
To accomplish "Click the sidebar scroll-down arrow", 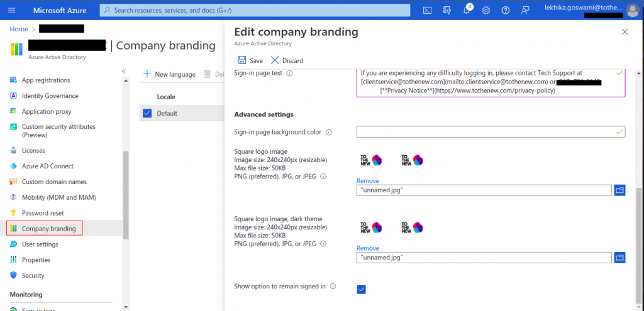I will [x=126, y=307].
